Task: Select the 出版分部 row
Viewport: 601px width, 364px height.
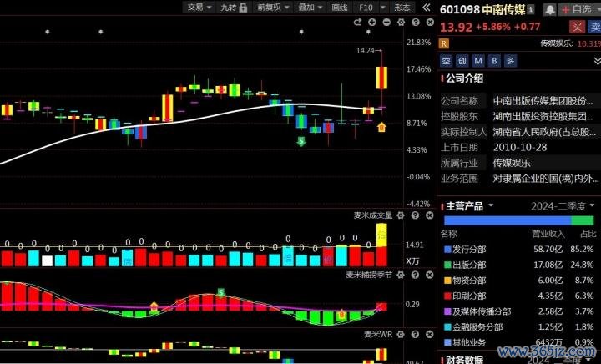Action: coord(519,265)
